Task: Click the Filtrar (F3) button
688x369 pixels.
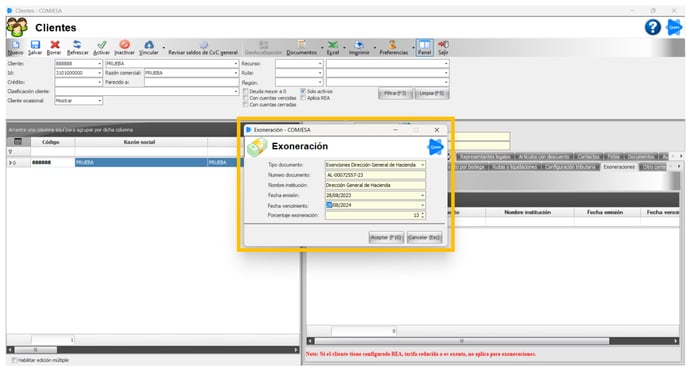Action: point(395,93)
